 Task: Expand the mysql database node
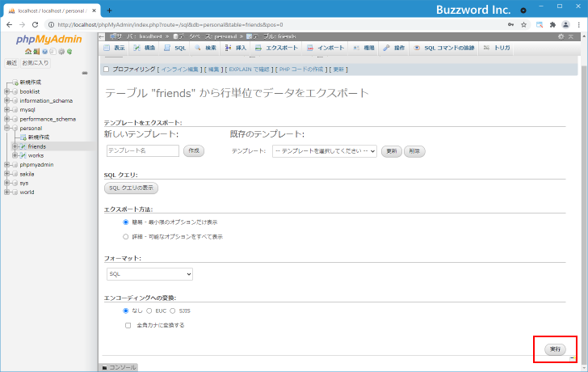point(6,110)
